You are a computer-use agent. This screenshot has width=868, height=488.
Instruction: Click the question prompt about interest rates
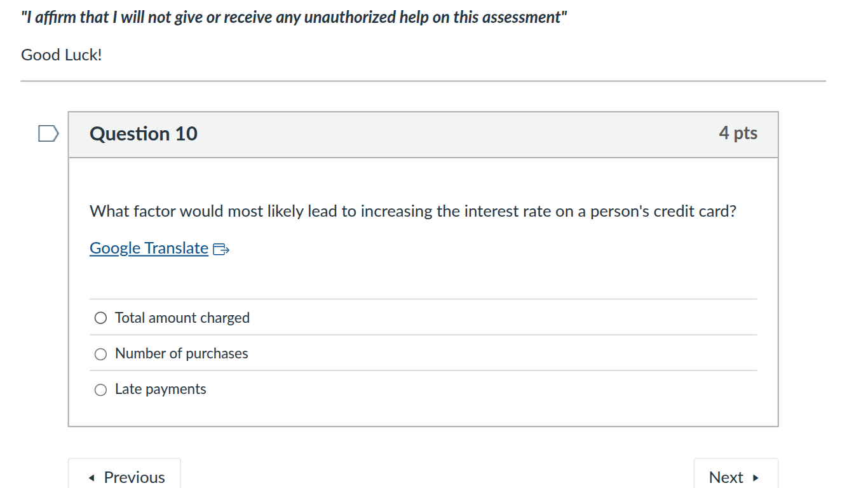tap(412, 211)
